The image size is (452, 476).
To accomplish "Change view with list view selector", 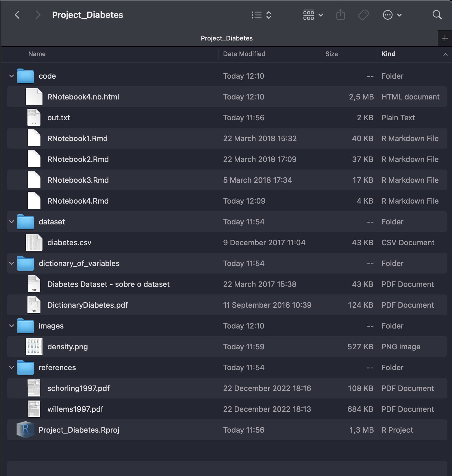I will [261, 15].
